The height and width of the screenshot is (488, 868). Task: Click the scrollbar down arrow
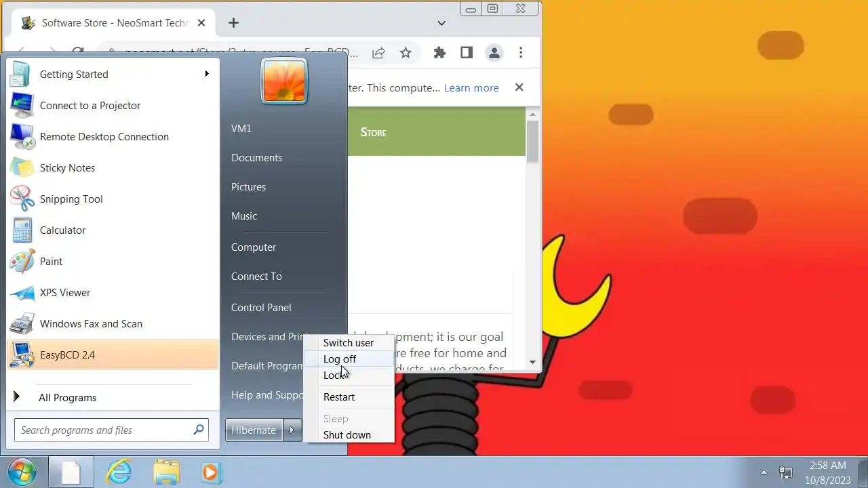(x=532, y=362)
